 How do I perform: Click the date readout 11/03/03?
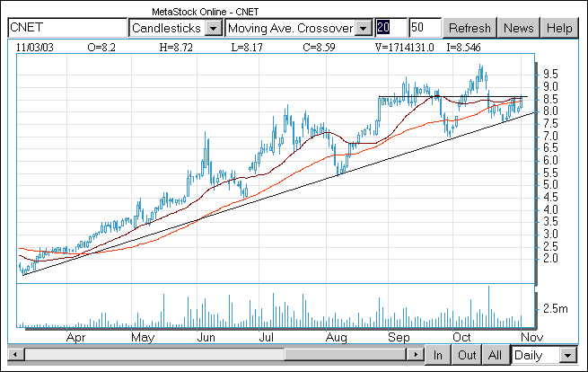[35, 48]
